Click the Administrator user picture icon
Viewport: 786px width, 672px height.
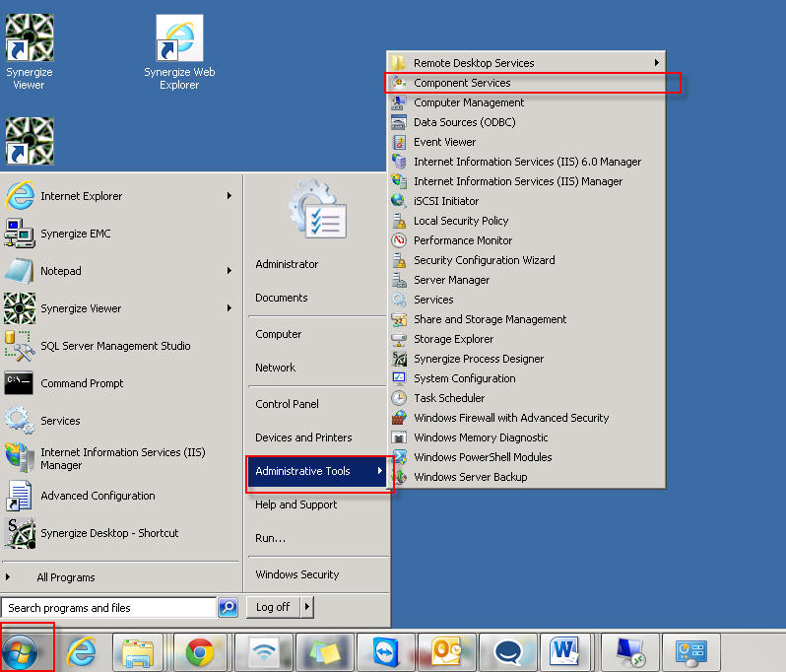(318, 209)
